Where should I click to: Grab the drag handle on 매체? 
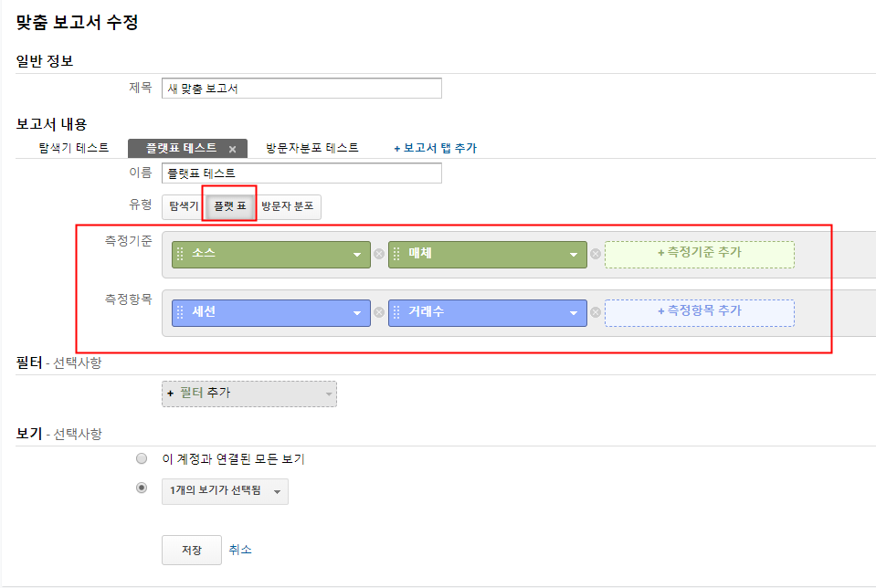coord(396,254)
